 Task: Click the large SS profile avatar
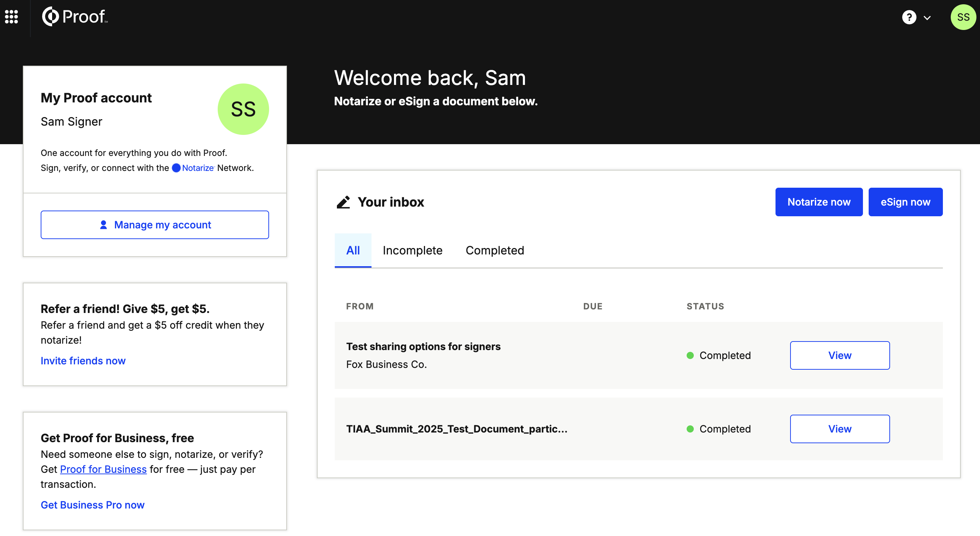(x=243, y=109)
